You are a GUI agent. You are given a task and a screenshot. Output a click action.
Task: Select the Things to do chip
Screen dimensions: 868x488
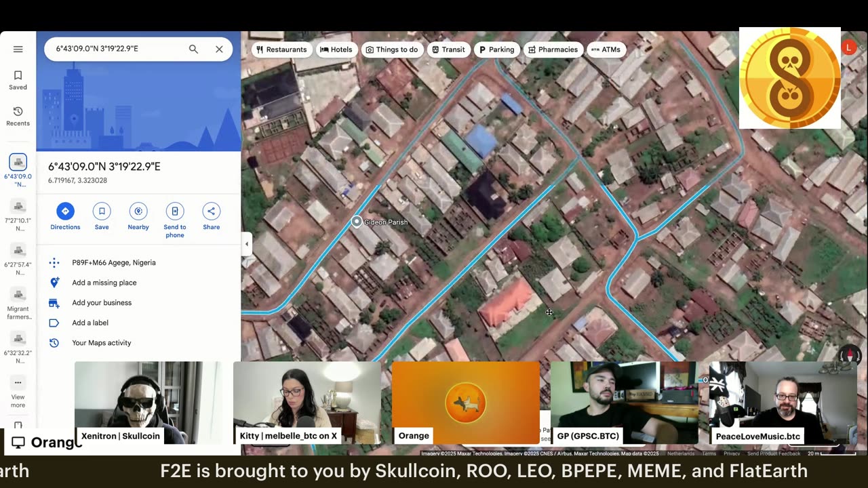pos(392,49)
